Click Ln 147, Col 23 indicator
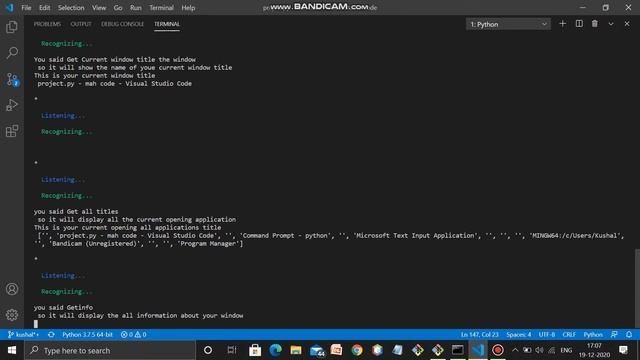The height and width of the screenshot is (360, 640). [480, 334]
